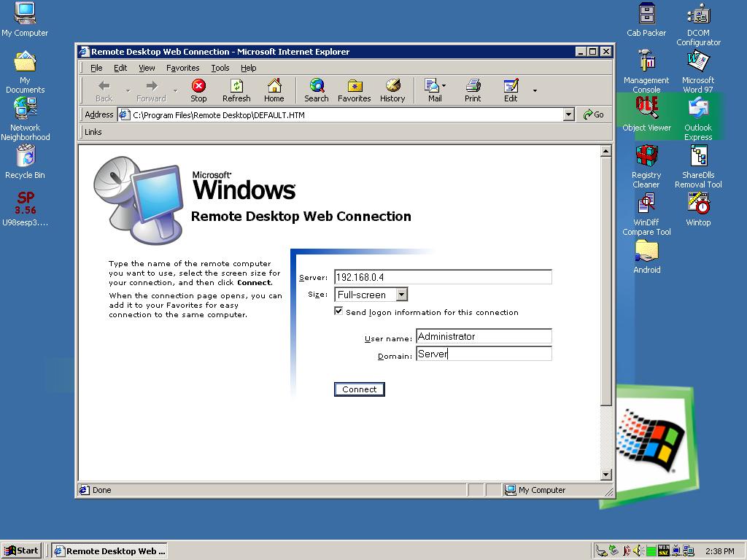Select the Registry Cleaner desktop icon
This screenshot has height=560, width=747.
tap(646, 166)
